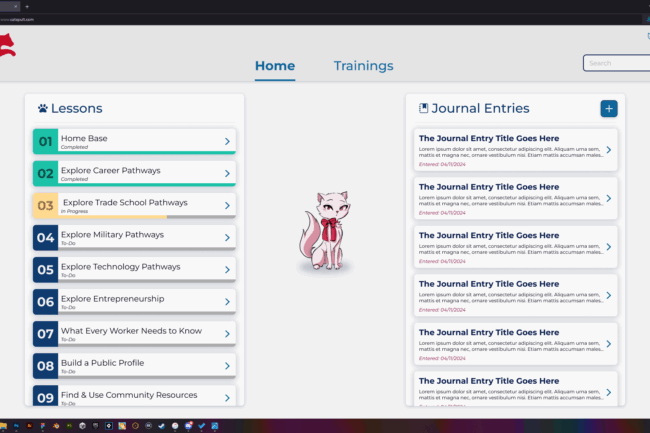The width and height of the screenshot is (650, 433).
Task: Expand the Home Base lesson chevron
Action: pyautogui.click(x=227, y=142)
